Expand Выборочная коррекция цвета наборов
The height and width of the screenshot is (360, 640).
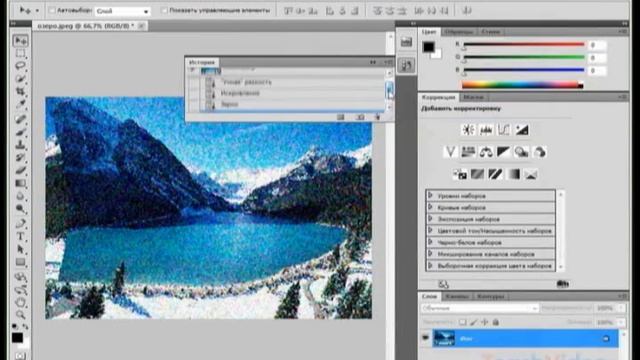pos(430,265)
